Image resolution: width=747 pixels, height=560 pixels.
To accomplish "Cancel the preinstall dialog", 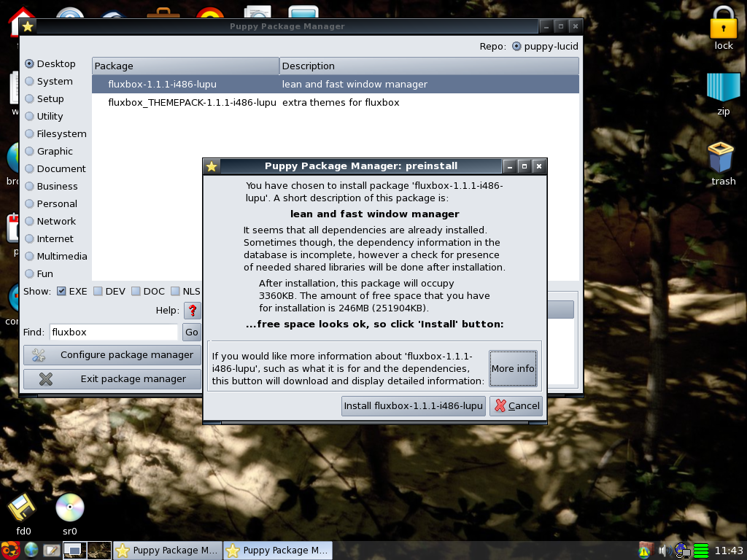I will click(x=516, y=406).
